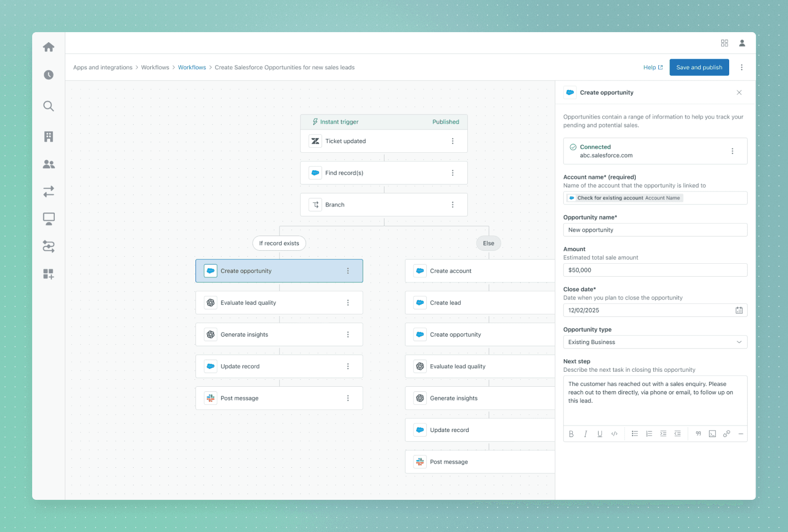
Task: Select the Else branch label
Action: pos(488,243)
